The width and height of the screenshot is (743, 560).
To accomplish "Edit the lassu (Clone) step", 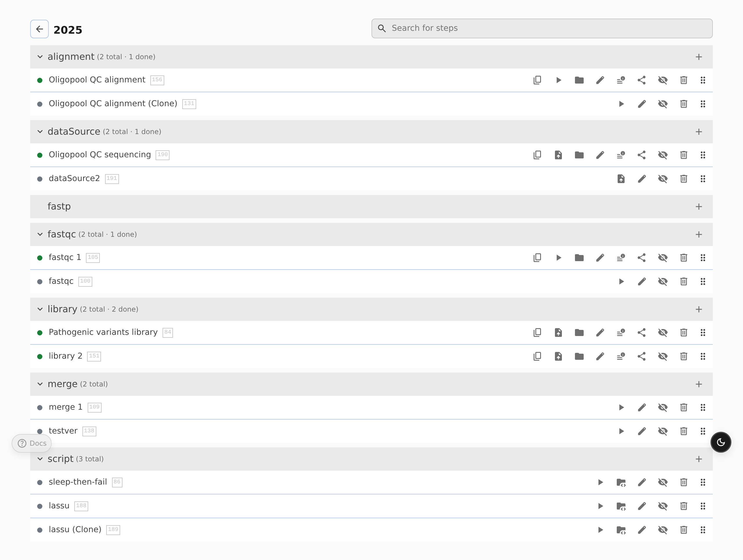I will (x=641, y=530).
